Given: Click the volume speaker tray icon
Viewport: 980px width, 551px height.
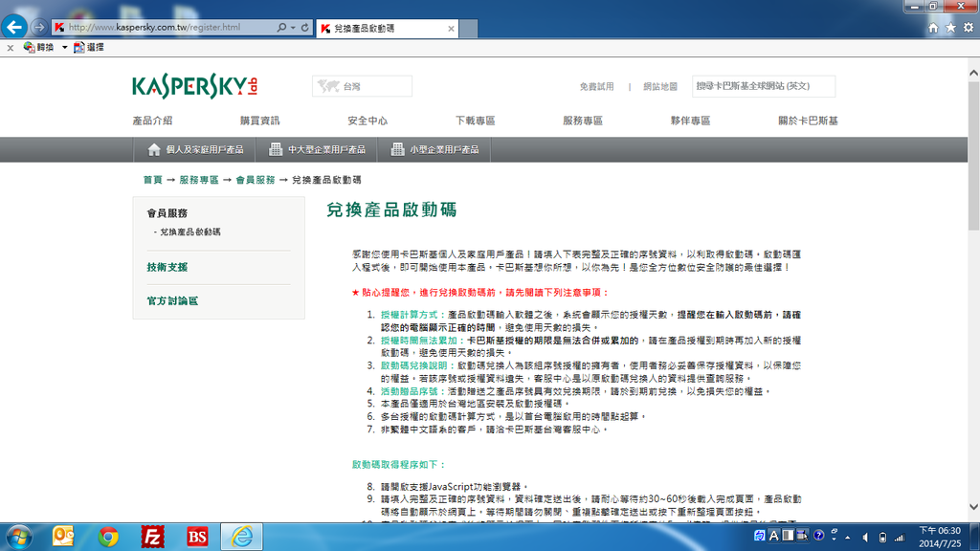Looking at the screenshot, I should pos(865,538).
